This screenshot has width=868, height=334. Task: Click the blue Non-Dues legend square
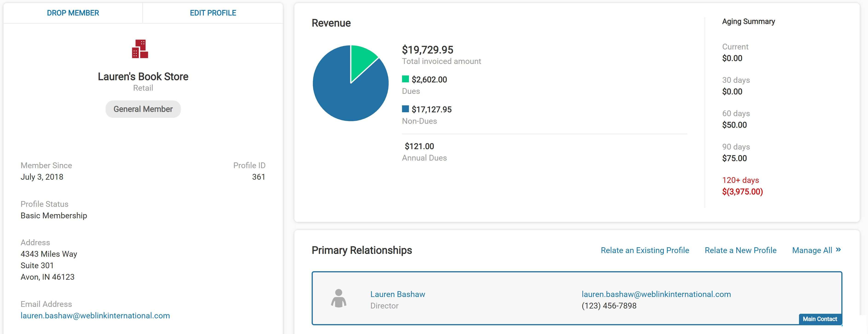pyautogui.click(x=405, y=109)
